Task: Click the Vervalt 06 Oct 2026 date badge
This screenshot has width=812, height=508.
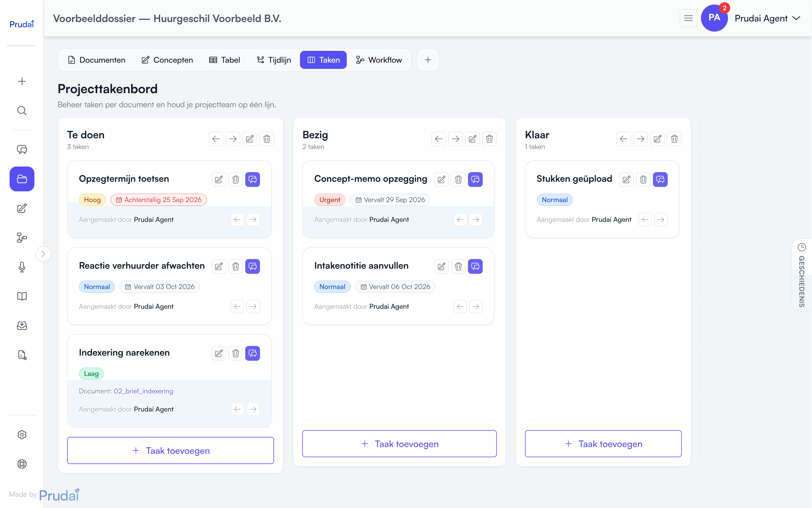Action: [x=395, y=286]
